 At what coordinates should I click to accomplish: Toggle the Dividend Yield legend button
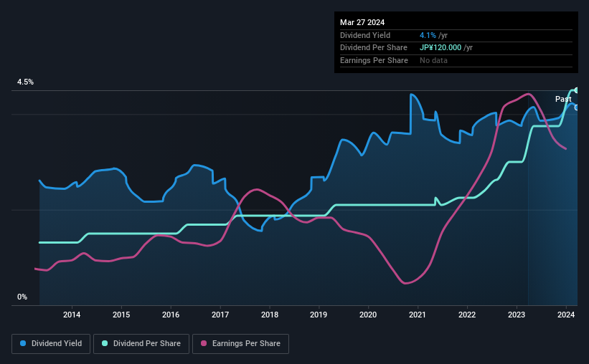51,344
